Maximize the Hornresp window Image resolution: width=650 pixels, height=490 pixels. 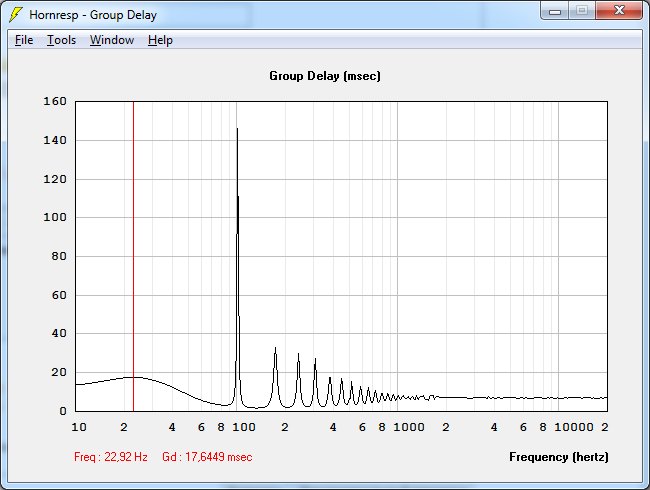(x=582, y=11)
